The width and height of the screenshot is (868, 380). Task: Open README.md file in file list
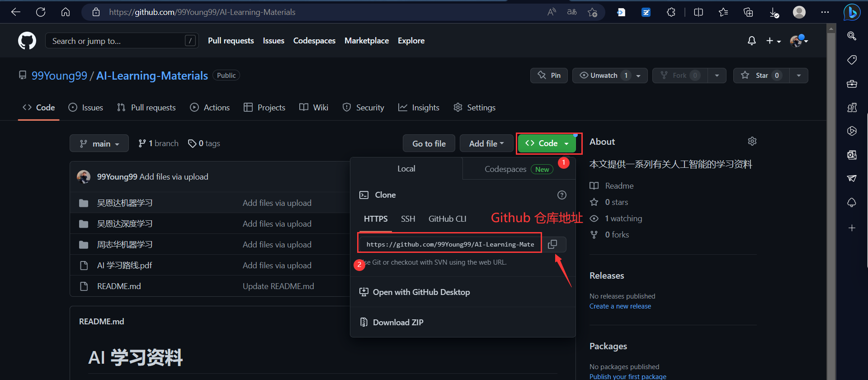click(119, 286)
